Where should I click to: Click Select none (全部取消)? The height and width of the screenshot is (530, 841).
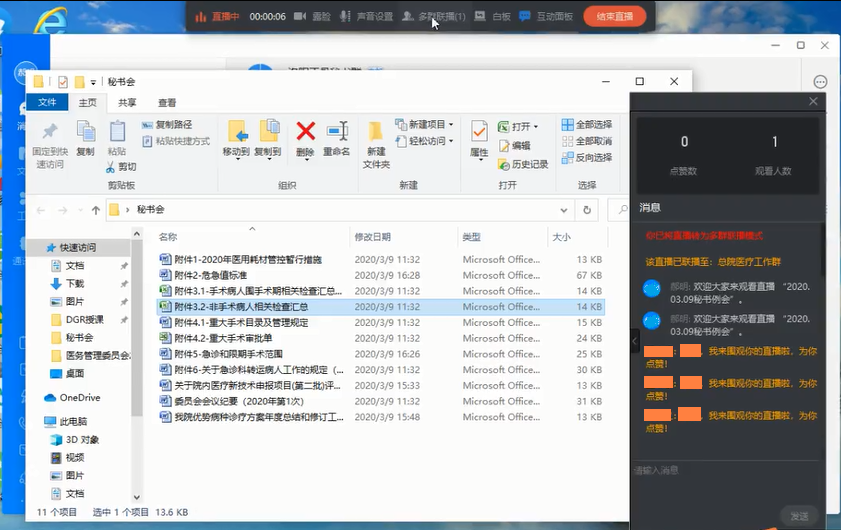pyautogui.click(x=587, y=141)
